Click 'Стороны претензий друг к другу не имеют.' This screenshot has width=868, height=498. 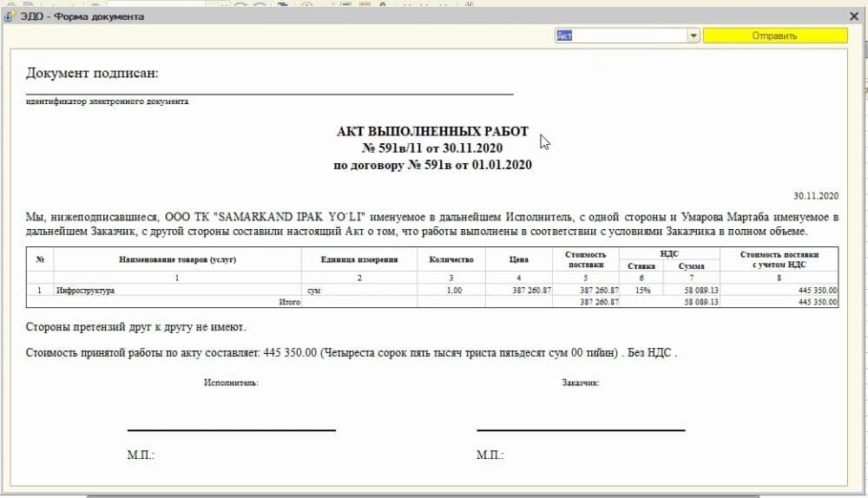pos(135,327)
